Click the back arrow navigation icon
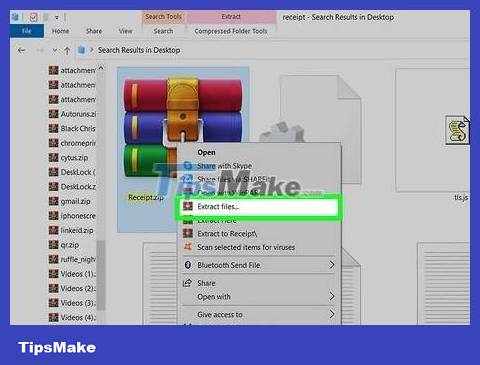The width and height of the screenshot is (480, 365). (x=21, y=50)
